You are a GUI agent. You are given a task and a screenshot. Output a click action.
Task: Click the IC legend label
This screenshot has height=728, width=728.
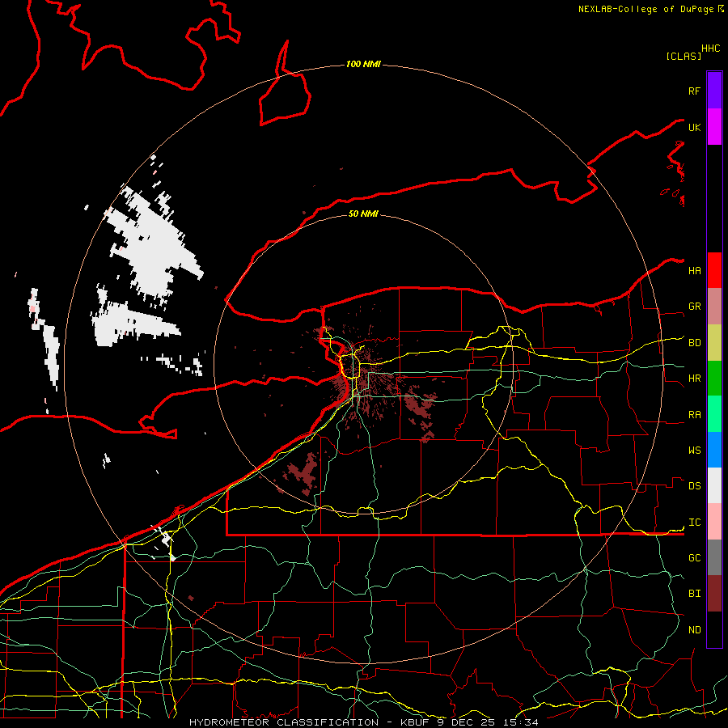(695, 523)
